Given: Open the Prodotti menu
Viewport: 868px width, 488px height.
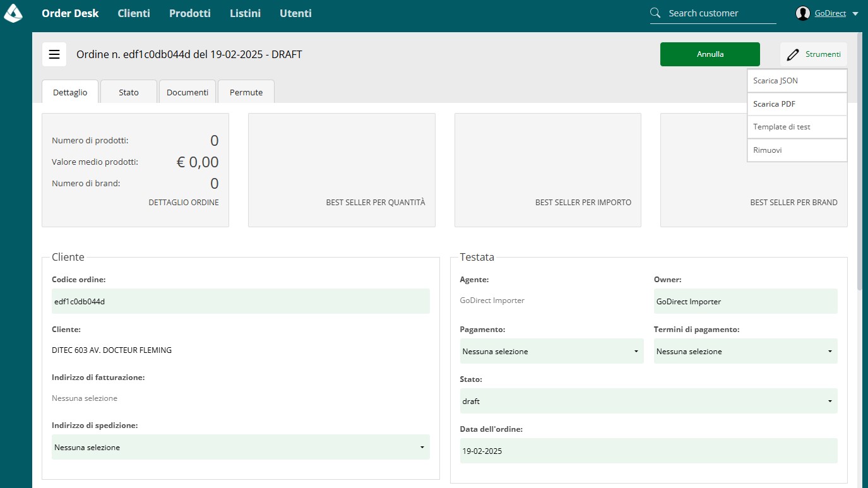Looking at the screenshot, I should coord(190,13).
